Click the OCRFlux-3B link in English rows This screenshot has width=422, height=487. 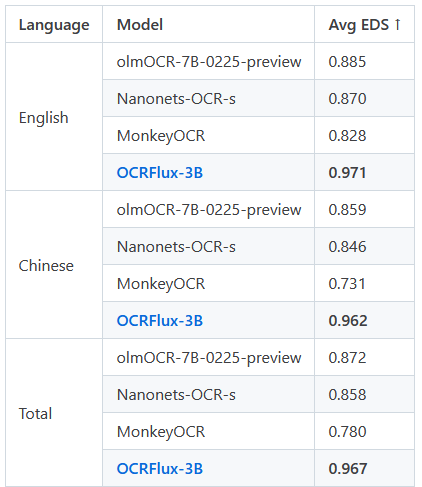tap(160, 173)
